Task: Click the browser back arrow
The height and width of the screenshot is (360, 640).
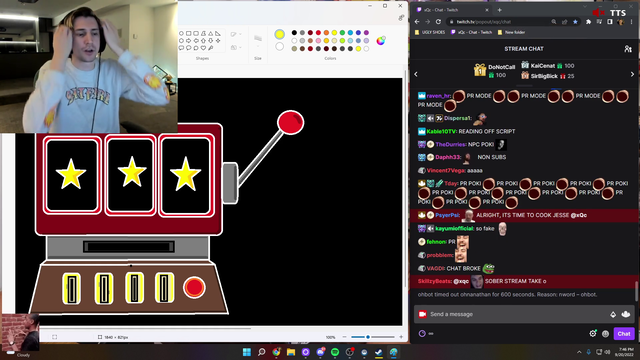Action: click(417, 22)
